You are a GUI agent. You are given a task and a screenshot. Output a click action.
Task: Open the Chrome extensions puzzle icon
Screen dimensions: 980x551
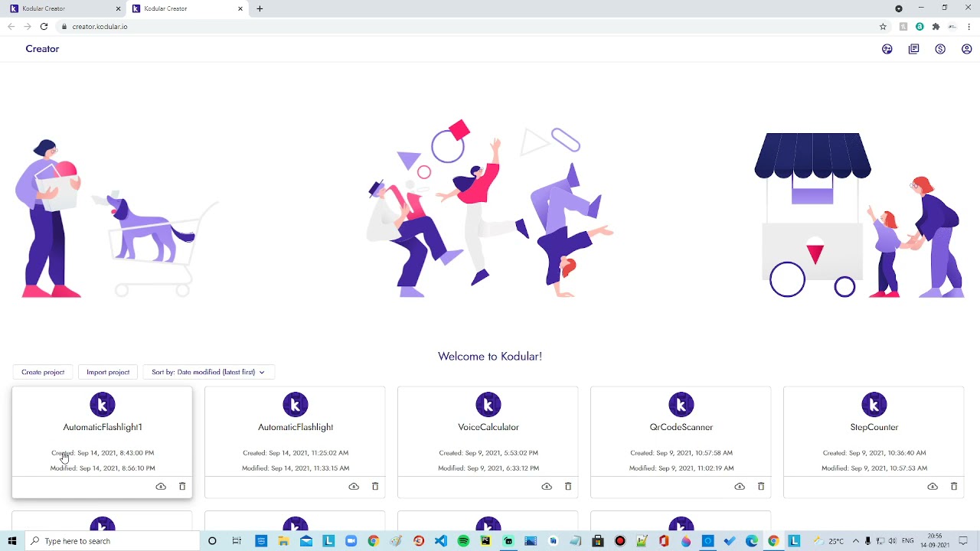pyautogui.click(x=936, y=27)
